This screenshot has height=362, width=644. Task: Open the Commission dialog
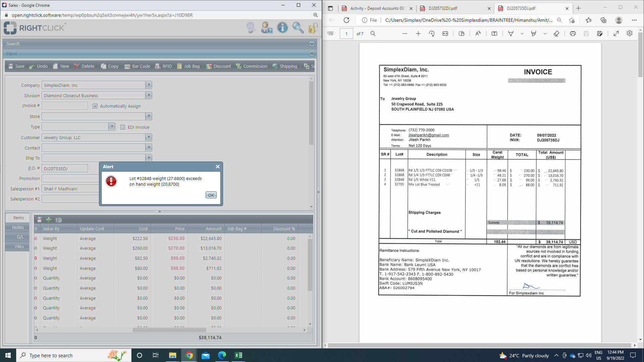coord(252,66)
